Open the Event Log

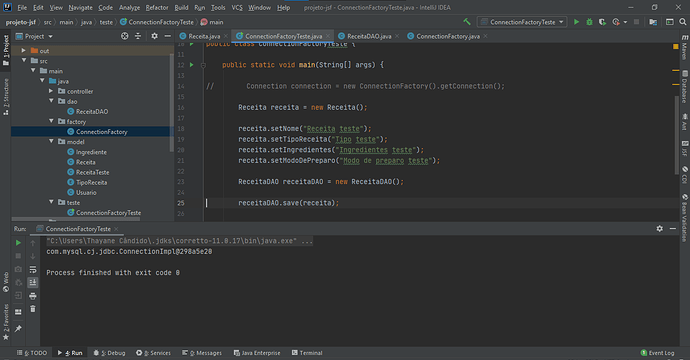(x=657, y=353)
